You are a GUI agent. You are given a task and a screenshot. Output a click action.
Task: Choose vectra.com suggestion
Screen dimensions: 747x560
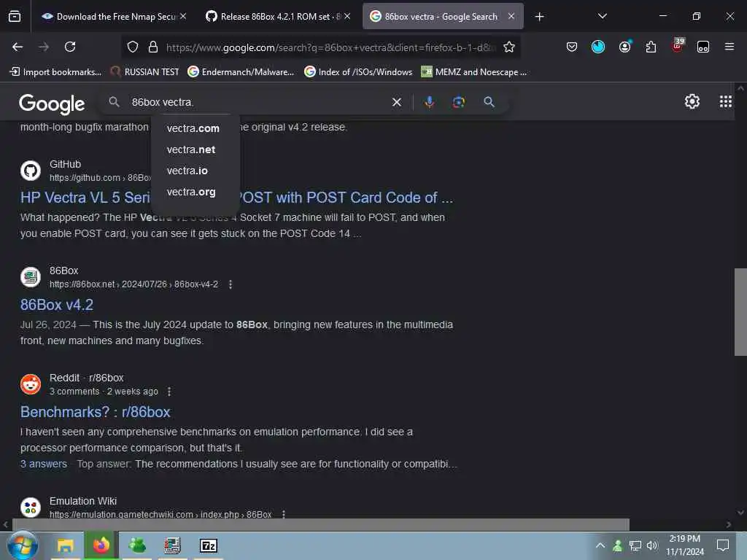pos(193,128)
